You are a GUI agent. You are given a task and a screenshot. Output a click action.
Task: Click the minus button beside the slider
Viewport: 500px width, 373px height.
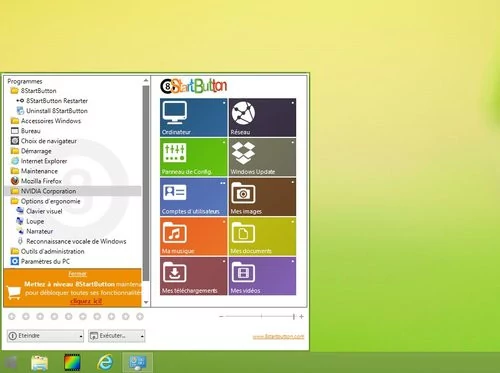coord(221,316)
